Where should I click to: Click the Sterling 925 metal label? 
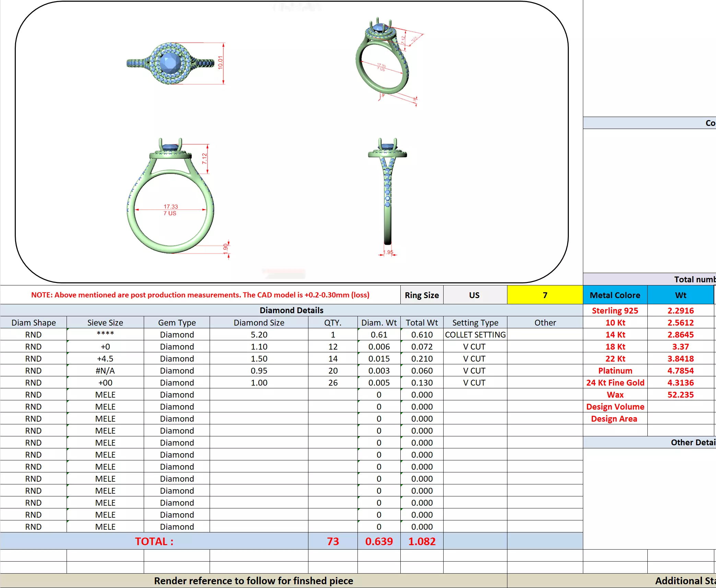click(x=615, y=310)
